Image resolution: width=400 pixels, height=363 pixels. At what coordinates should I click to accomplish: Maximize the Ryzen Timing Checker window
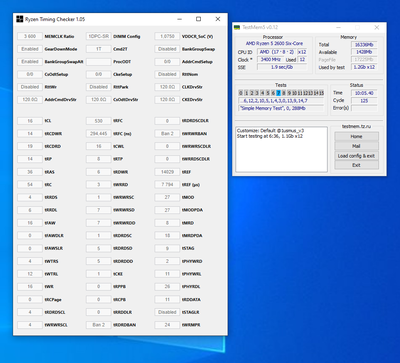pyautogui.click(x=198, y=19)
